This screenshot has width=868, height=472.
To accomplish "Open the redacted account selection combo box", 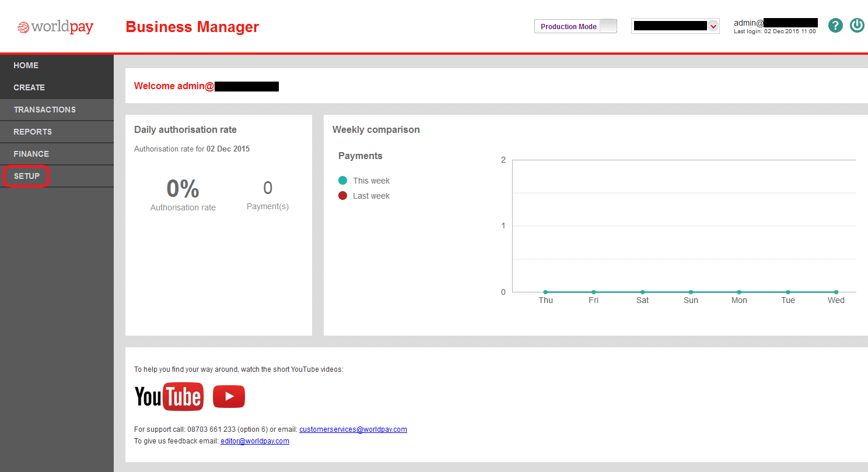I will coord(670,26).
